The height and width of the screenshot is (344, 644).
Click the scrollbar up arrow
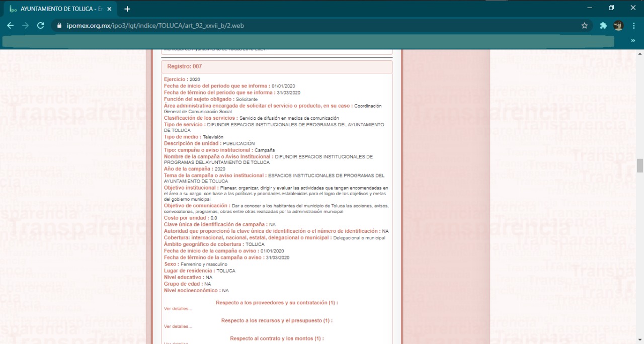tap(640, 53)
